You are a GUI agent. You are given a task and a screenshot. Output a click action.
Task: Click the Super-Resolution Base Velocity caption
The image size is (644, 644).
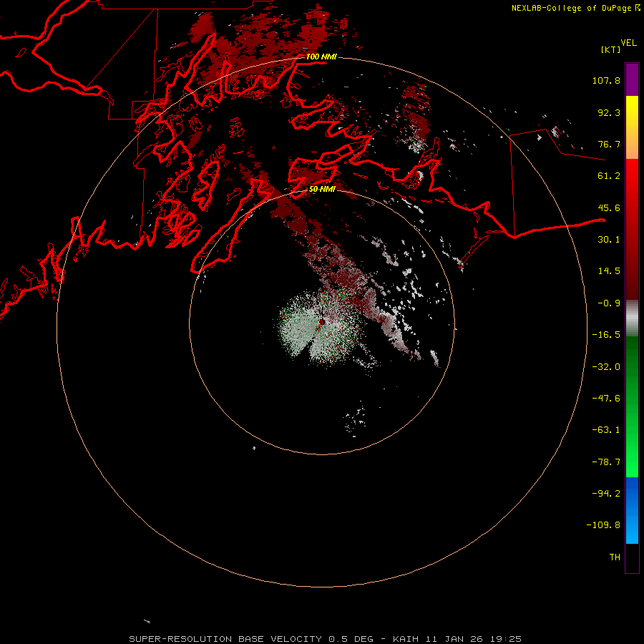[x=326, y=639]
